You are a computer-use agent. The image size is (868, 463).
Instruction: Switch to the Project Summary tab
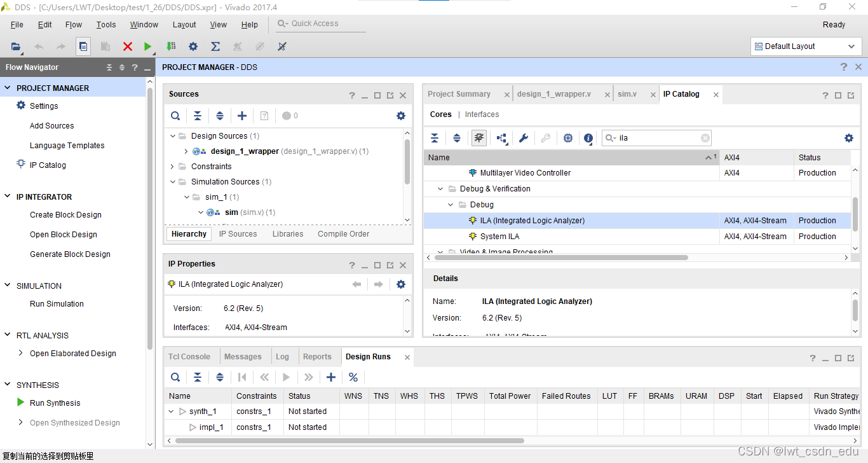459,94
